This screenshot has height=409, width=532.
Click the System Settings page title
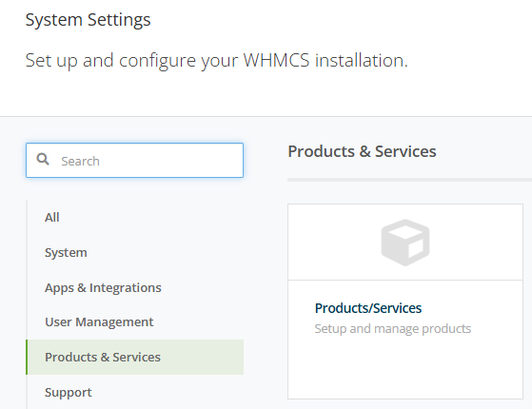(x=88, y=20)
